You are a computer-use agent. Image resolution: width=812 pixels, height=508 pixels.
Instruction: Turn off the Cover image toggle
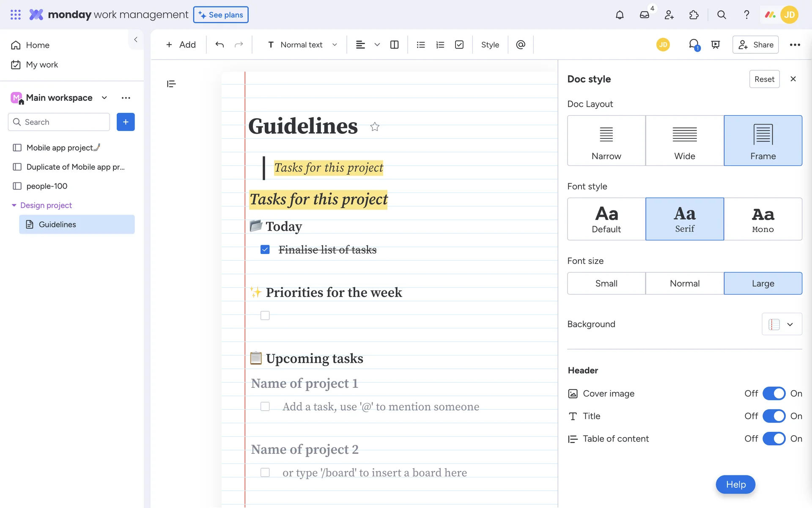774,393
